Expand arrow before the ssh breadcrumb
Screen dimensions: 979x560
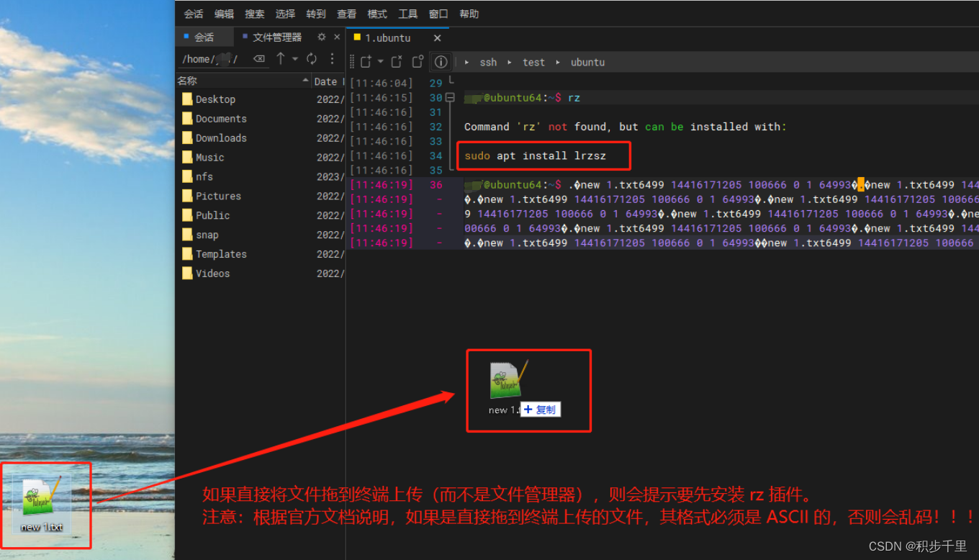click(x=467, y=63)
